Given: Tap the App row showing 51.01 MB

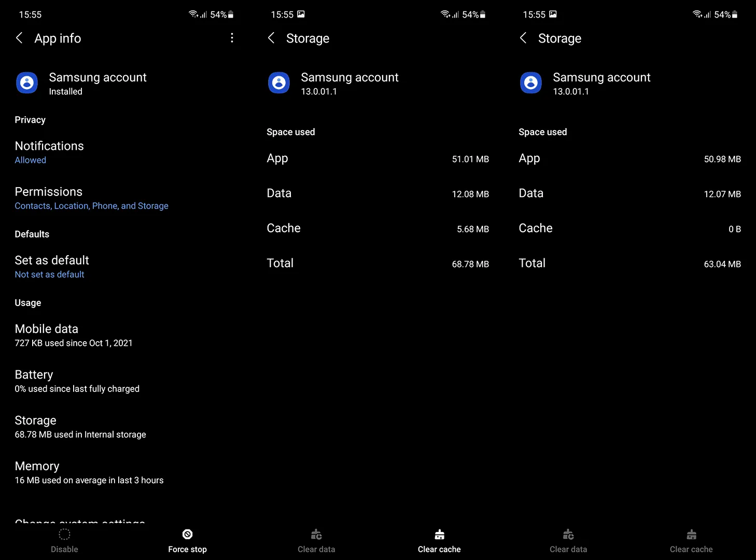Looking at the screenshot, I should 378,159.
